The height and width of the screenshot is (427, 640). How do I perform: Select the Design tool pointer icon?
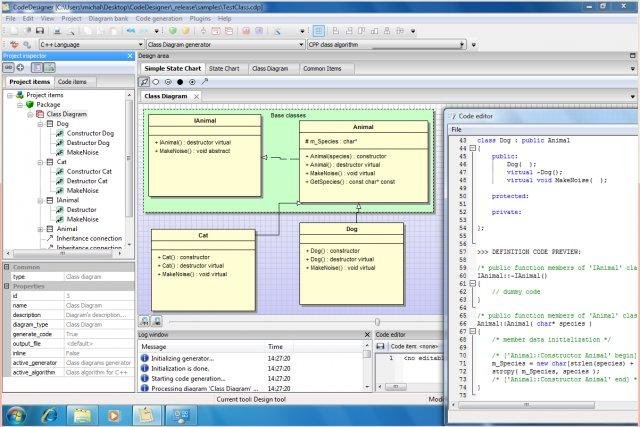click(144, 82)
